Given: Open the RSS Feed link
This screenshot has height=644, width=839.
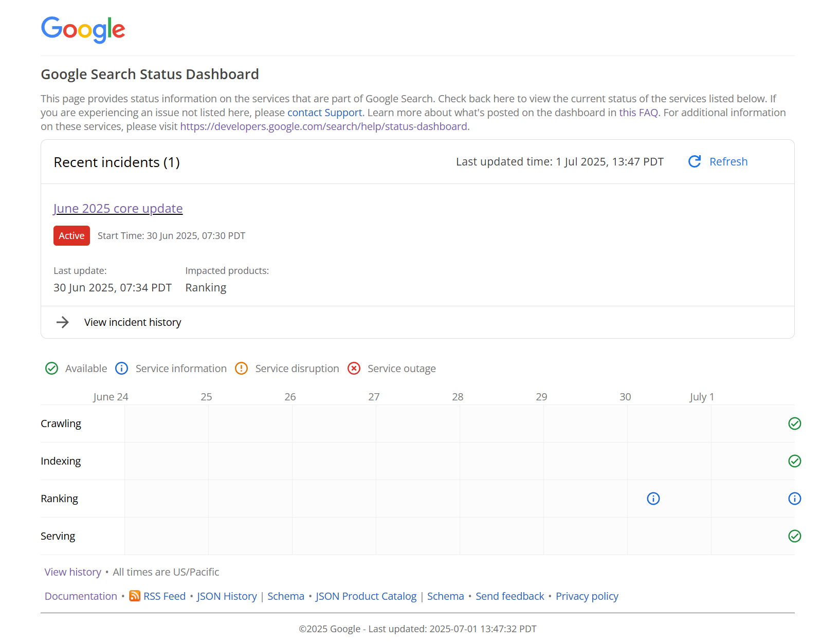Looking at the screenshot, I should coord(165,596).
